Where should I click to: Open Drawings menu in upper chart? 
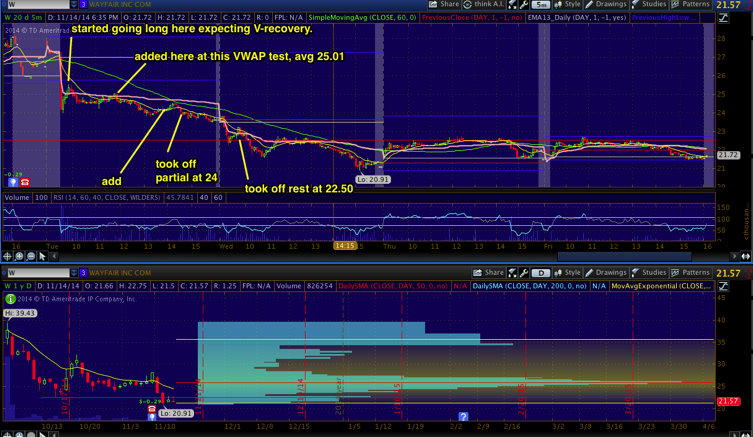(x=605, y=5)
